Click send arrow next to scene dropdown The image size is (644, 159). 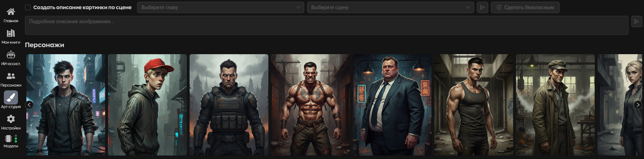click(x=482, y=7)
